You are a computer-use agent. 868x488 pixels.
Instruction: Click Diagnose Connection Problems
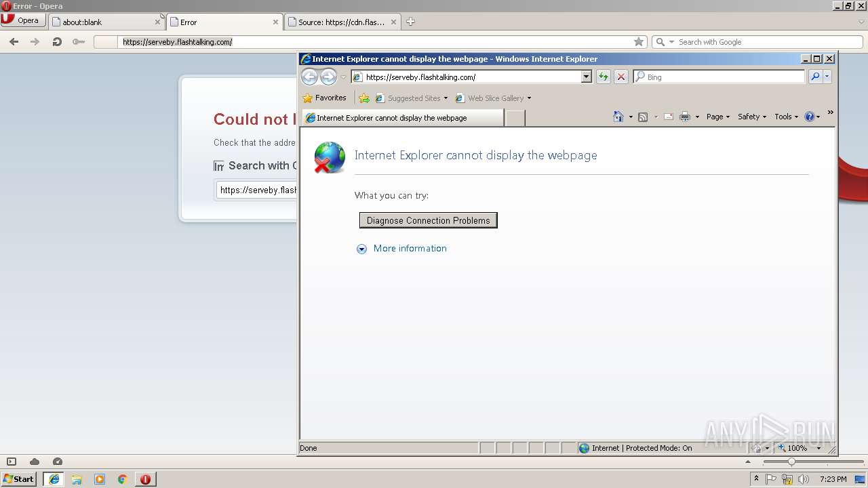pyautogui.click(x=429, y=220)
